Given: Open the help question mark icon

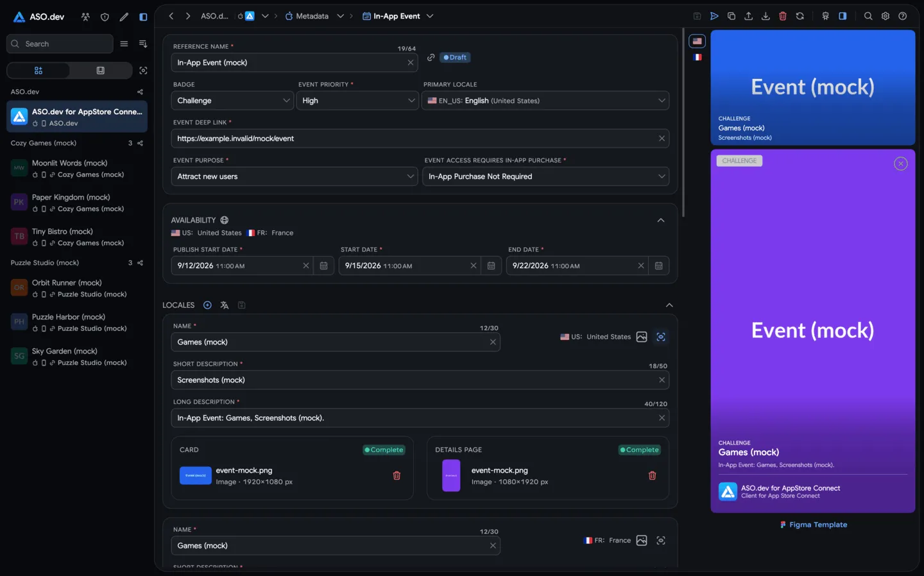Looking at the screenshot, I should [x=903, y=16].
